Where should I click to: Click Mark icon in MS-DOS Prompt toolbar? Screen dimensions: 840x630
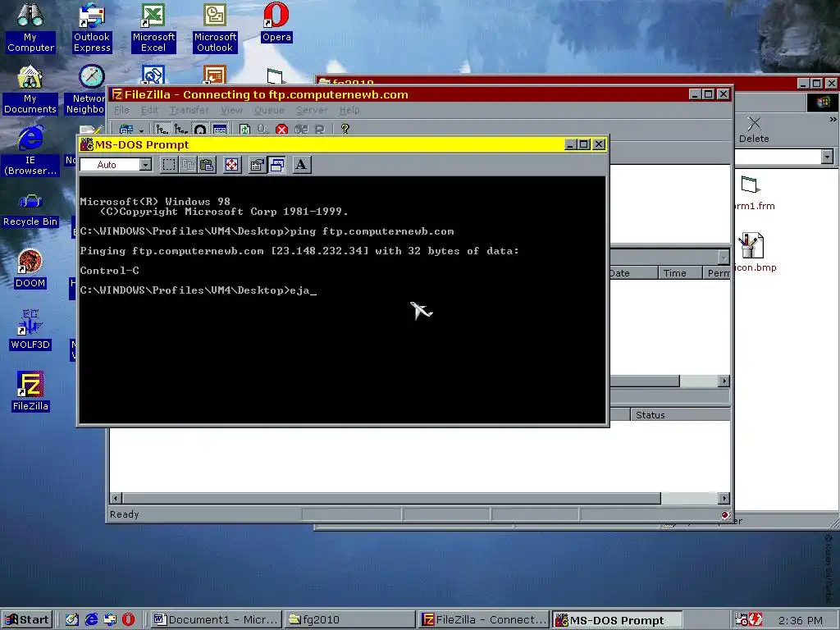pos(169,164)
